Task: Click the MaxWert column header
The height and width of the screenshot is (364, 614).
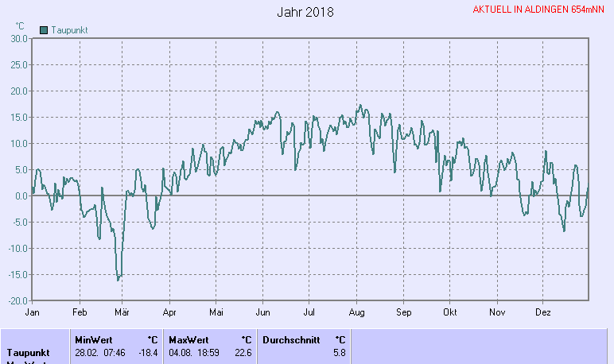Action: (x=188, y=339)
